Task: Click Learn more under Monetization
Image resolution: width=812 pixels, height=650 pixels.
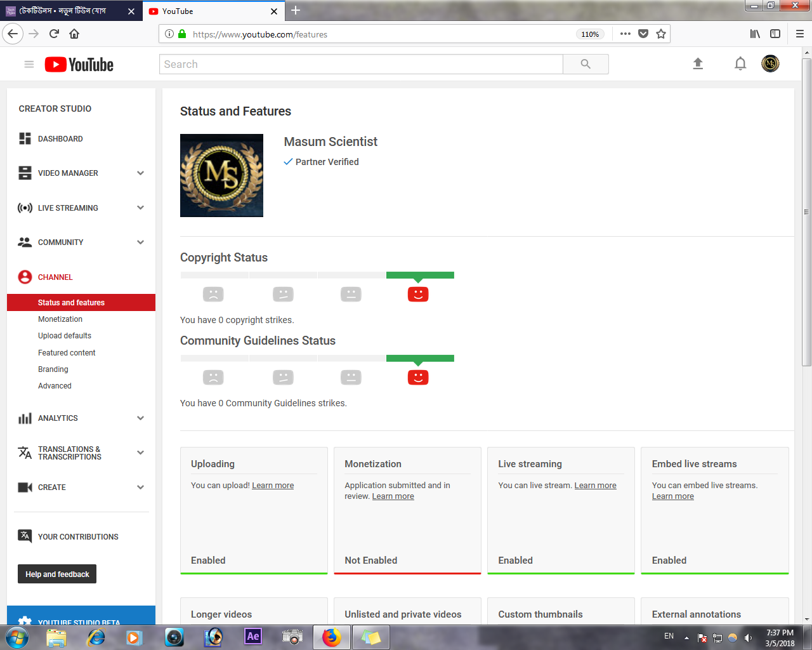Action: click(x=393, y=496)
